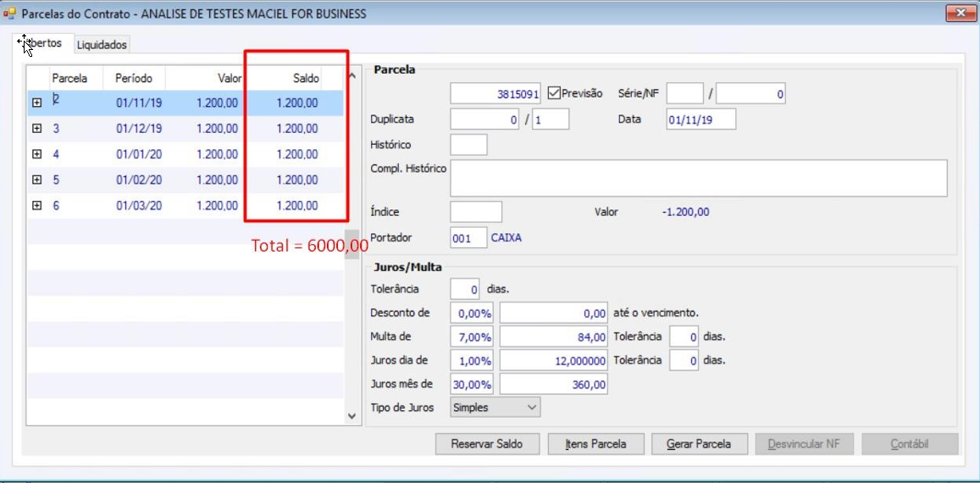Click the Juros dia de percentage 1,00%
Image resolution: width=980 pixels, height=483 pixels.
pos(472,360)
